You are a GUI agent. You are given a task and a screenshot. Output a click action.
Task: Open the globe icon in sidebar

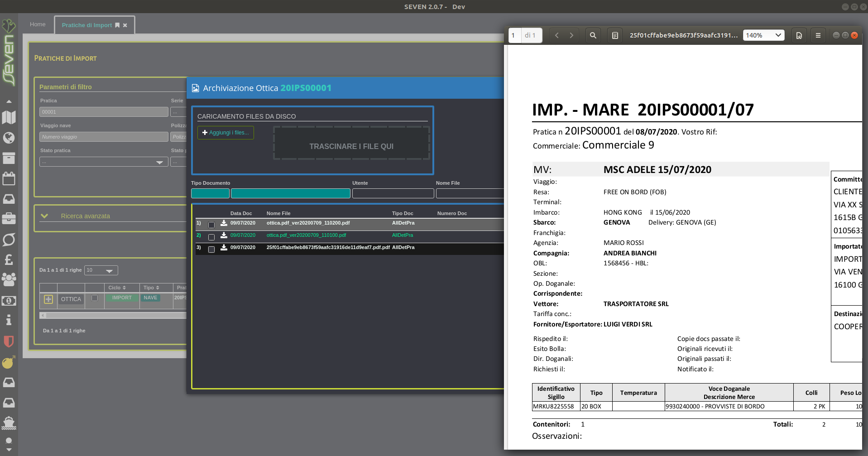coord(9,138)
